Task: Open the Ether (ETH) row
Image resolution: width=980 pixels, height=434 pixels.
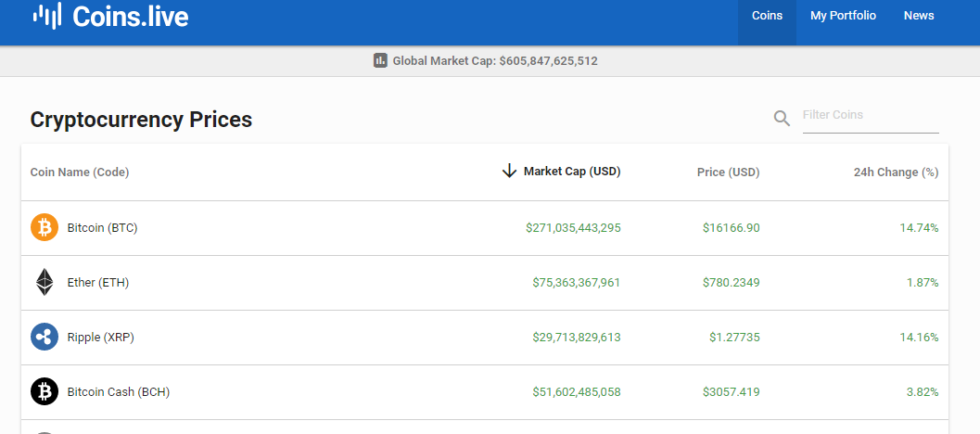Action: [x=484, y=283]
